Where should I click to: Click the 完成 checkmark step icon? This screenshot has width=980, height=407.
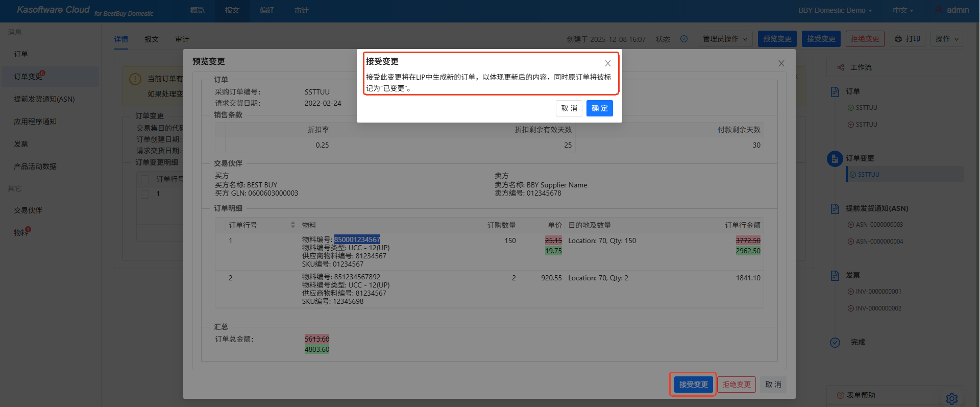tap(835, 343)
